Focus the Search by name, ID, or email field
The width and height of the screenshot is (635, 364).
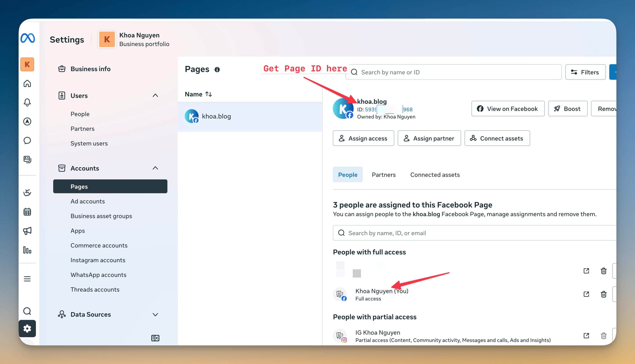[x=475, y=233]
